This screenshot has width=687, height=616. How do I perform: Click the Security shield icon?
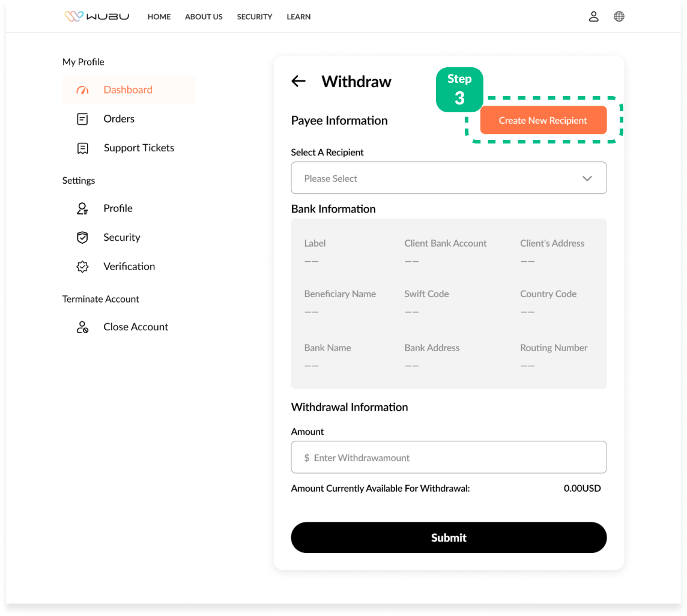(82, 238)
